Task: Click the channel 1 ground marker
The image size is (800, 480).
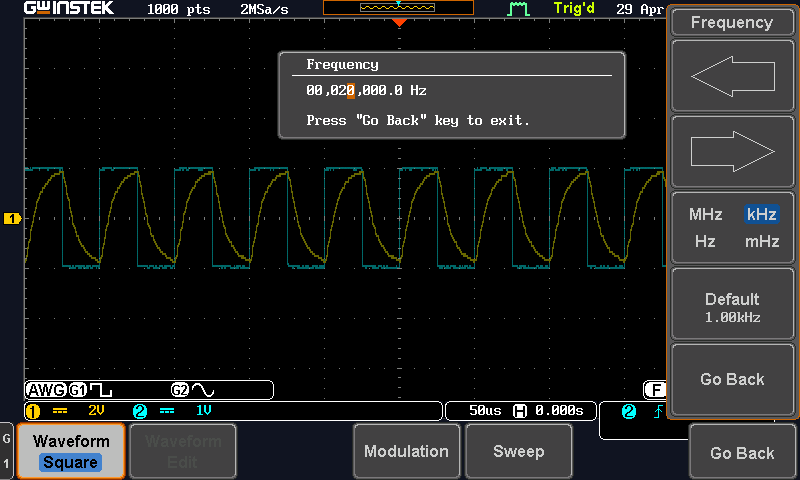Action: click(x=12, y=218)
